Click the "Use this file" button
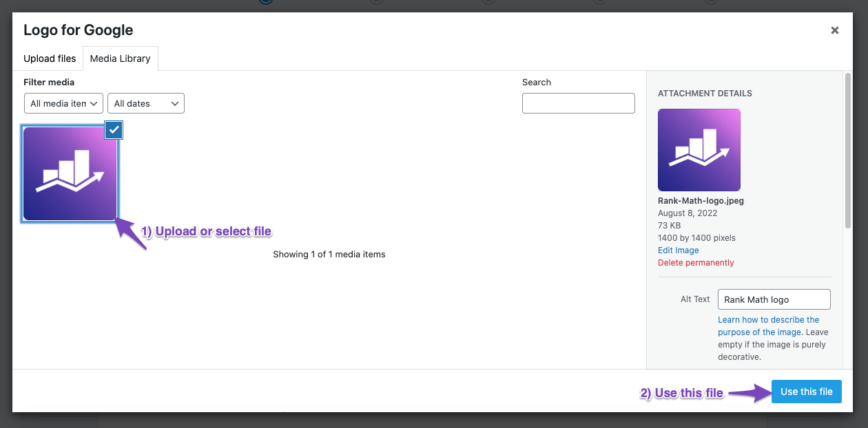 point(806,391)
